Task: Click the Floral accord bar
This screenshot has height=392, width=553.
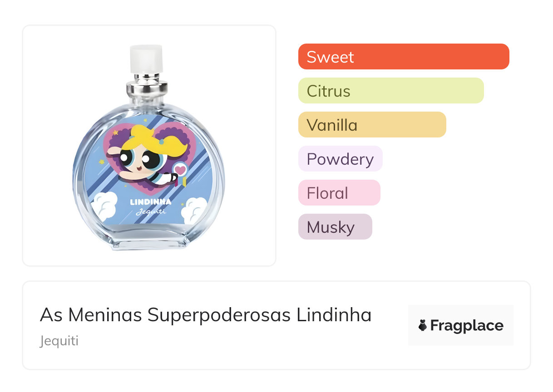Action: (x=339, y=193)
